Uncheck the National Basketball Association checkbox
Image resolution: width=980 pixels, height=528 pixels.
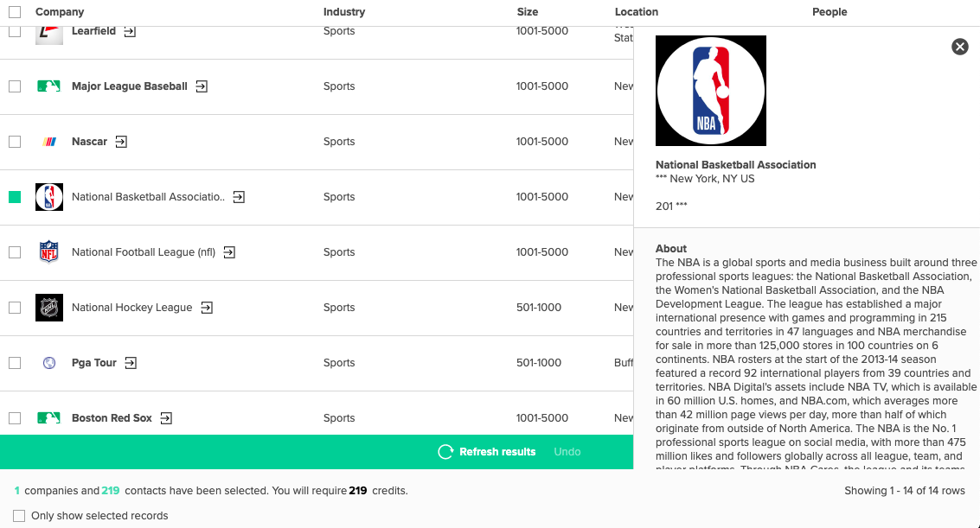tap(15, 197)
